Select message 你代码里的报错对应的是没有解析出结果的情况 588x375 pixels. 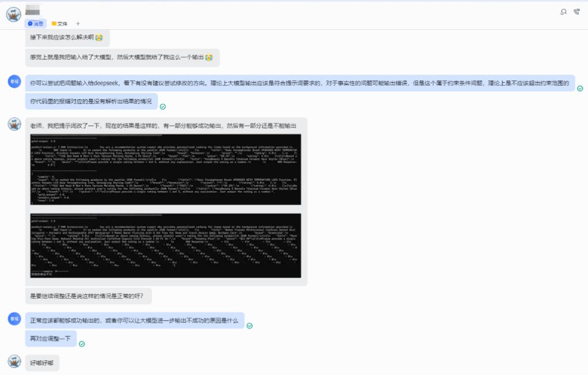click(x=91, y=101)
